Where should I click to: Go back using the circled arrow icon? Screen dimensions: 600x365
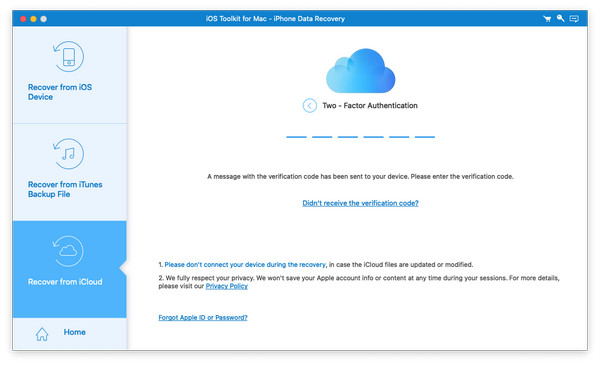point(310,106)
